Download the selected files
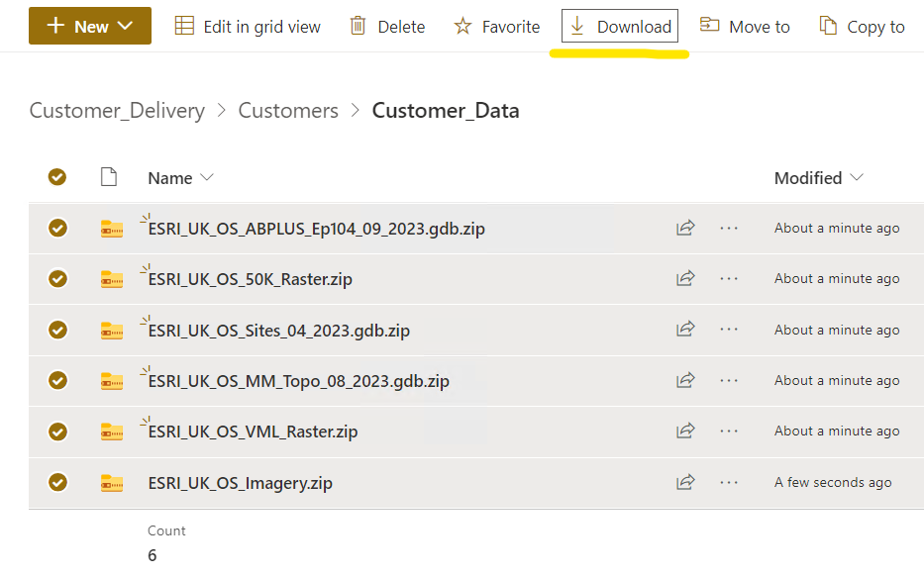924x576 pixels. 620,27
